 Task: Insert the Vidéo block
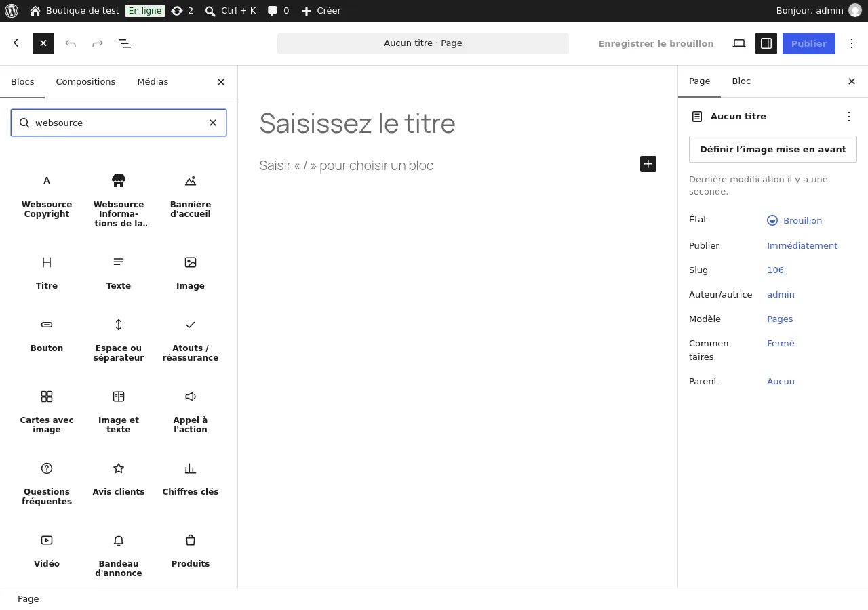[47, 550]
